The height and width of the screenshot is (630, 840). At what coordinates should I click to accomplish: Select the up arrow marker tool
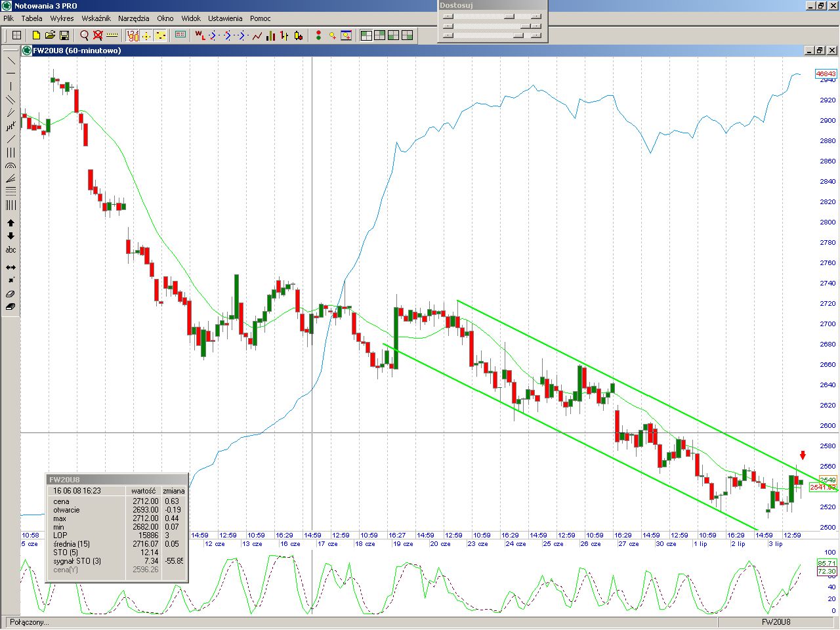point(10,224)
